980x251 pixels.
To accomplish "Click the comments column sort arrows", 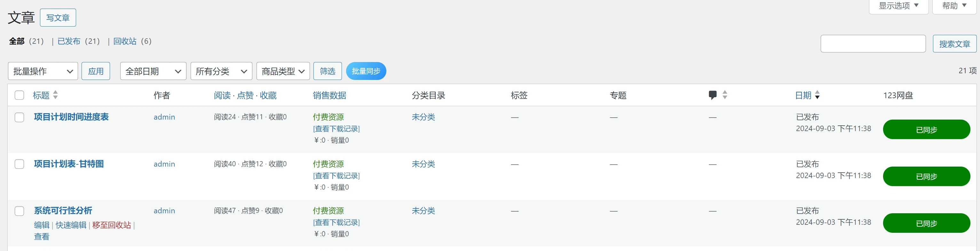I will coord(725,95).
